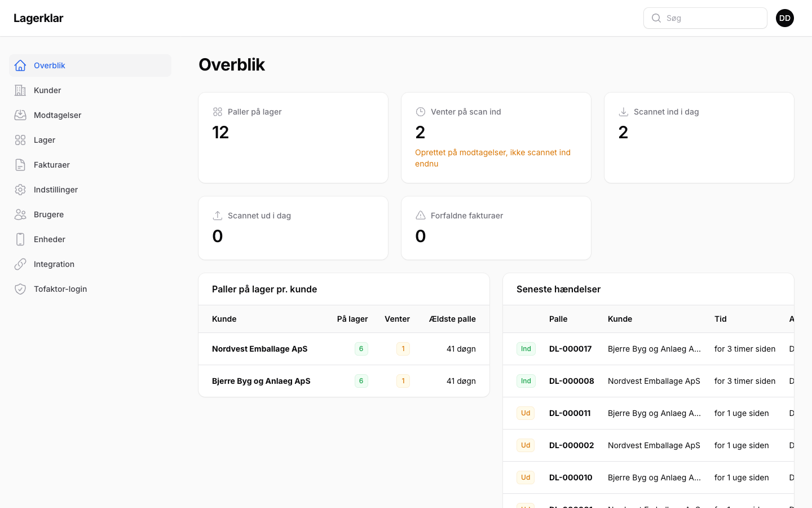Click the Kunder building icon
Viewport: 812px width, 508px height.
(20, 90)
